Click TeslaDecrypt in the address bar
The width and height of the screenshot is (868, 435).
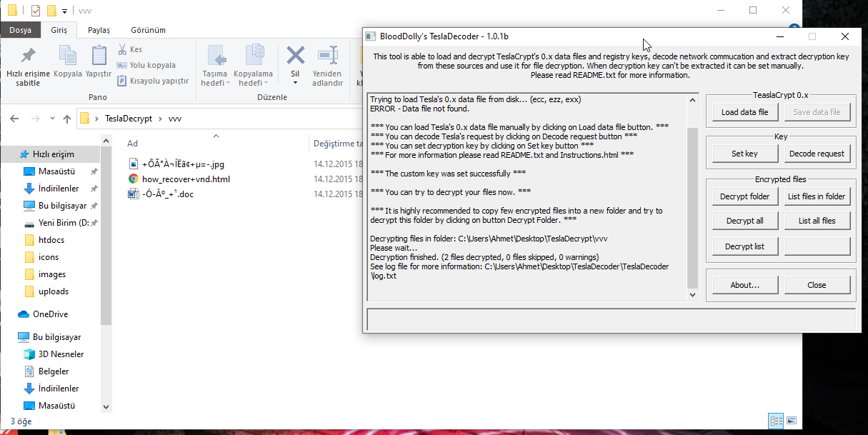pos(129,119)
